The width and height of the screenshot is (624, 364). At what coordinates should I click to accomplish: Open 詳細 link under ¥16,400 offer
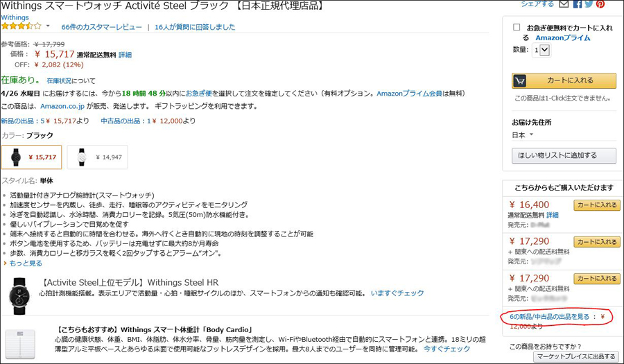tap(553, 215)
